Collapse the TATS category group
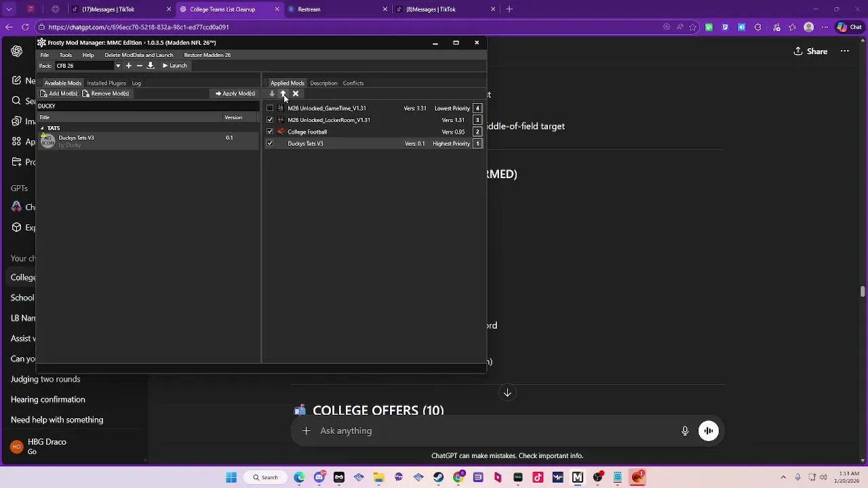The height and width of the screenshot is (488, 868). (x=42, y=128)
